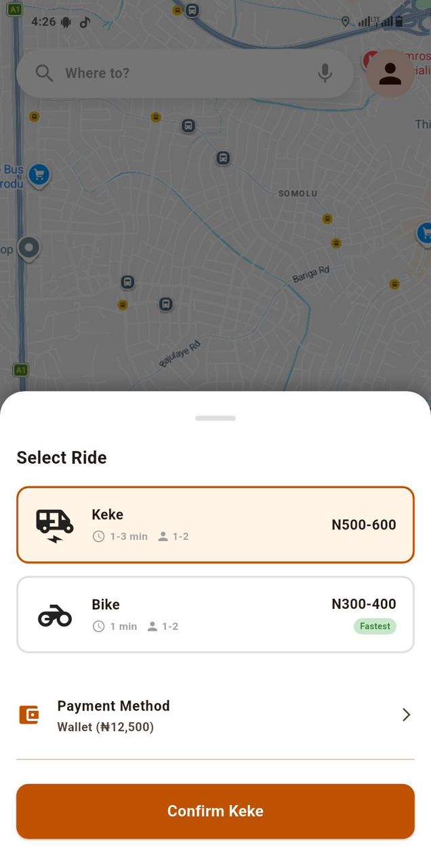Select the Keke ride option
Viewport: 431px width, 868px height.
pos(215,524)
